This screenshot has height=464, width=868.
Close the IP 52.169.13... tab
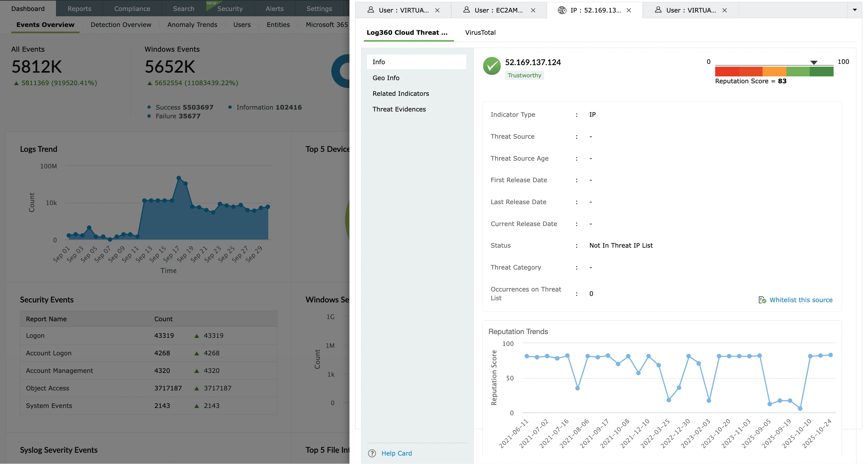628,10
